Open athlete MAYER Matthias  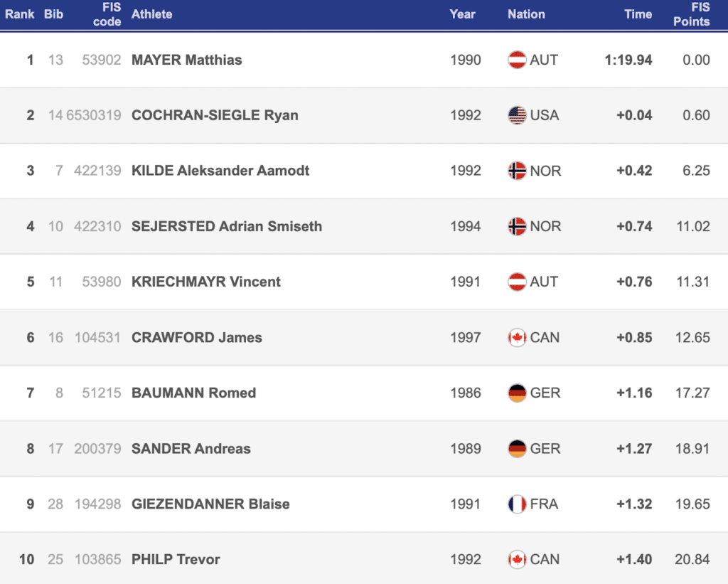(x=187, y=60)
